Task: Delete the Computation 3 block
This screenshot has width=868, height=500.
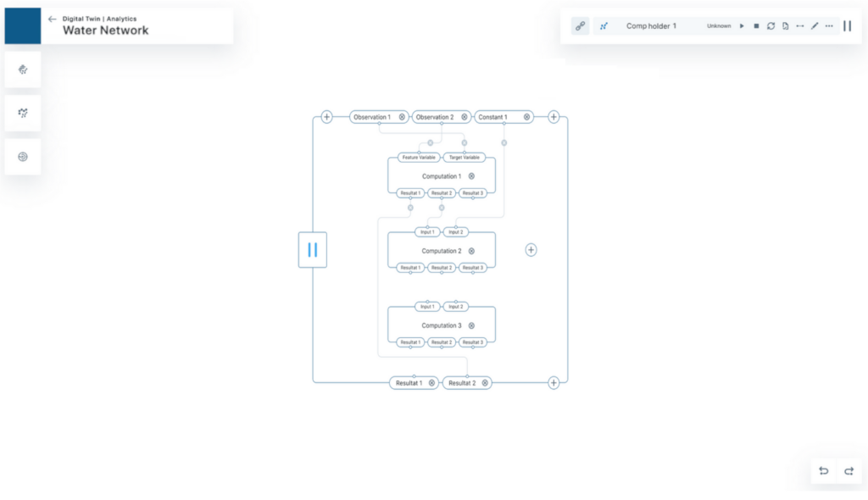Action: [x=471, y=325]
